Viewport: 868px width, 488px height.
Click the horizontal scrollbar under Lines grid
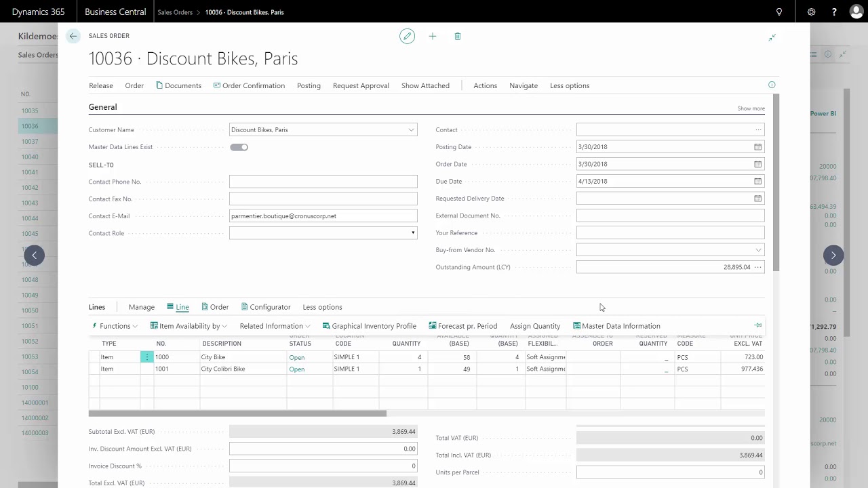click(237, 413)
